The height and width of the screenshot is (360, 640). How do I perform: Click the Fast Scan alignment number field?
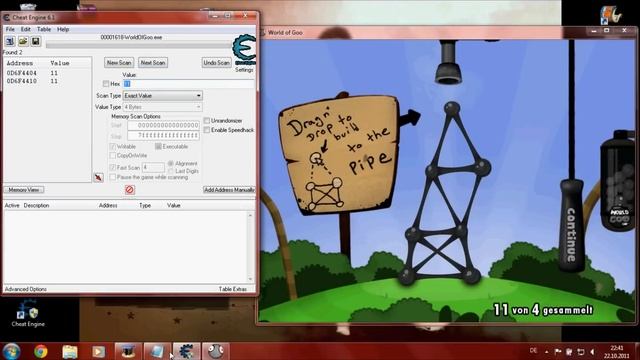(153, 167)
